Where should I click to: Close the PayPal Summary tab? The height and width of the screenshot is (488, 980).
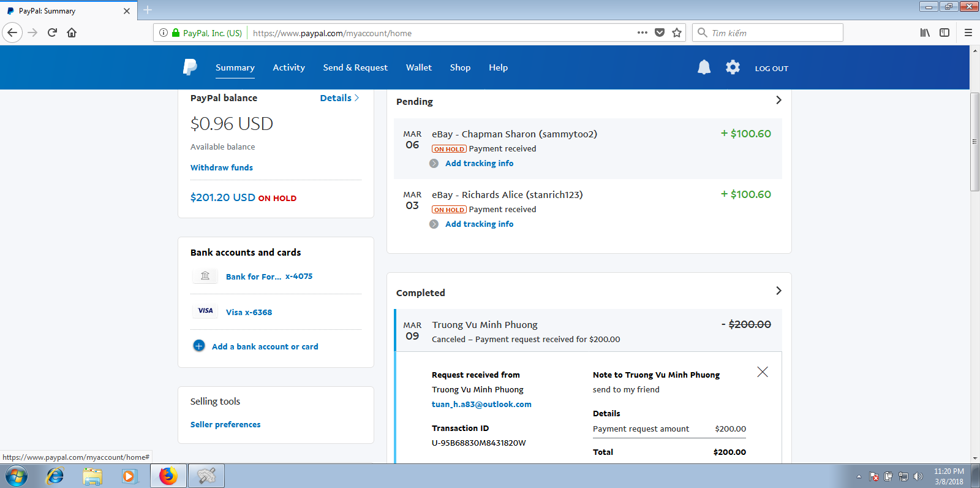tap(127, 10)
